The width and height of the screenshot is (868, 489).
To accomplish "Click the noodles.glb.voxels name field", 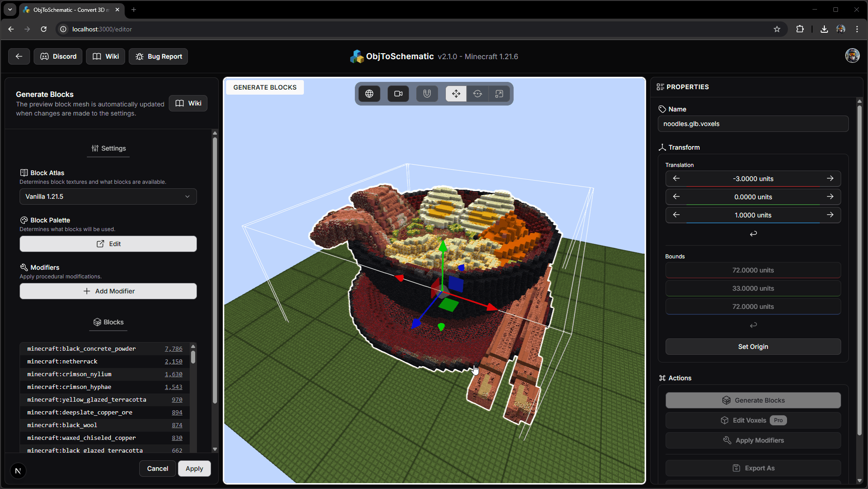I will (x=753, y=124).
